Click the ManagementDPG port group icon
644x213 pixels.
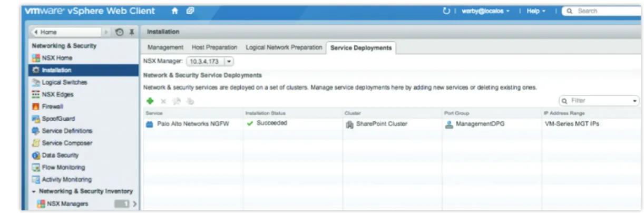click(x=449, y=124)
